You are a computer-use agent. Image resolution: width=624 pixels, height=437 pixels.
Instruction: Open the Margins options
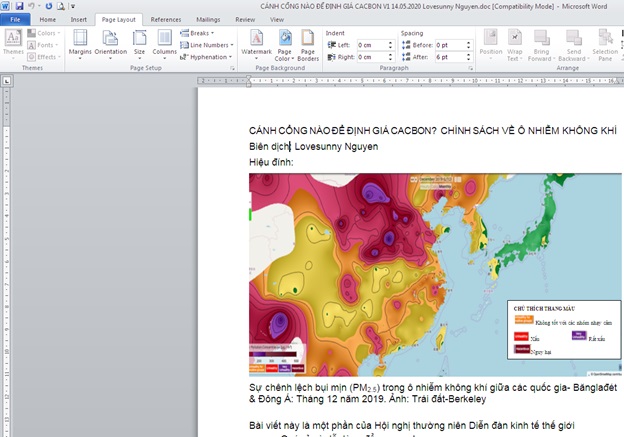pos(80,42)
